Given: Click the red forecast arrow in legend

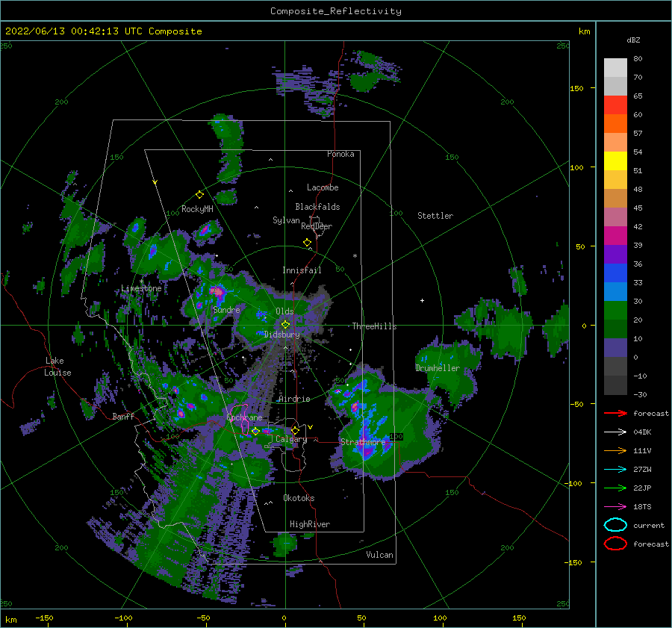Looking at the screenshot, I should tap(615, 413).
